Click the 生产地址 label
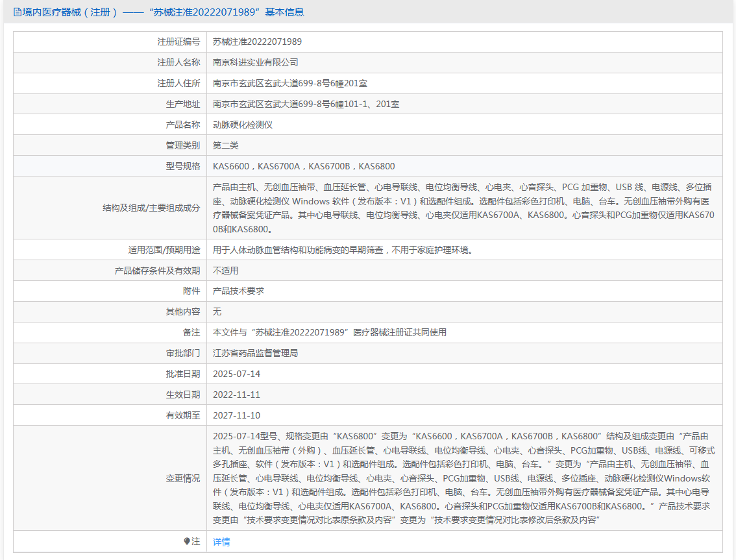 [182, 104]
